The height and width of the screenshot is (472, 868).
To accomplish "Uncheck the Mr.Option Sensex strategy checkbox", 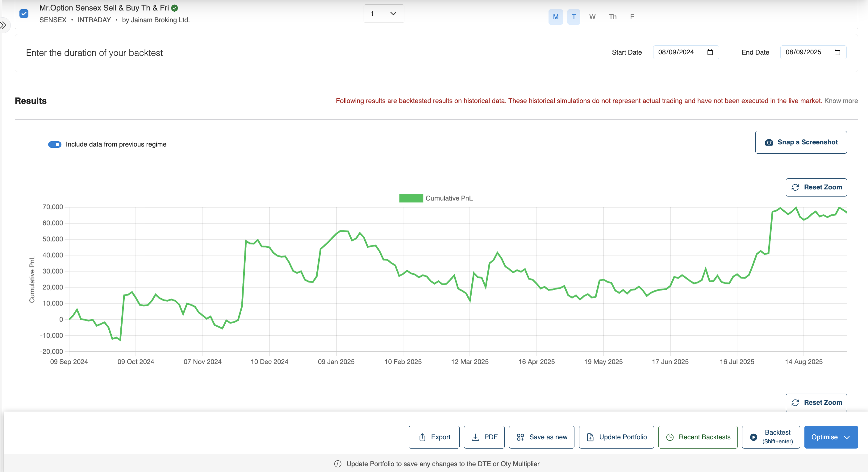I will (x=24, y=14).
